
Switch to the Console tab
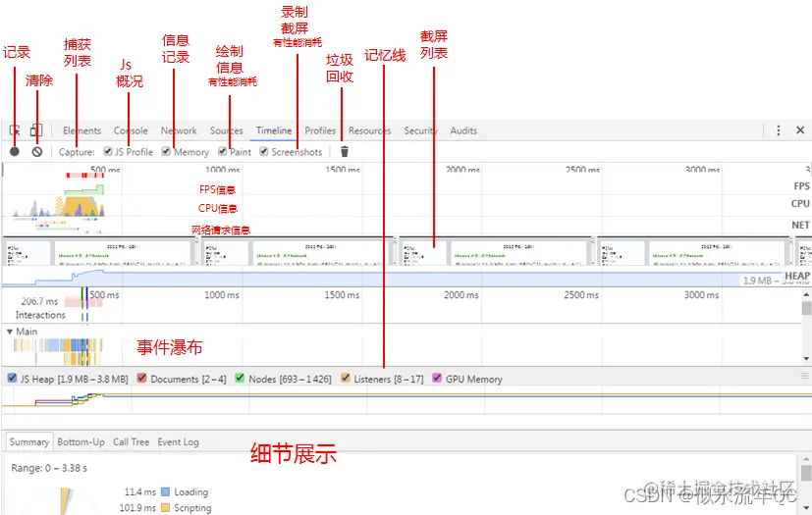[131, 130]
